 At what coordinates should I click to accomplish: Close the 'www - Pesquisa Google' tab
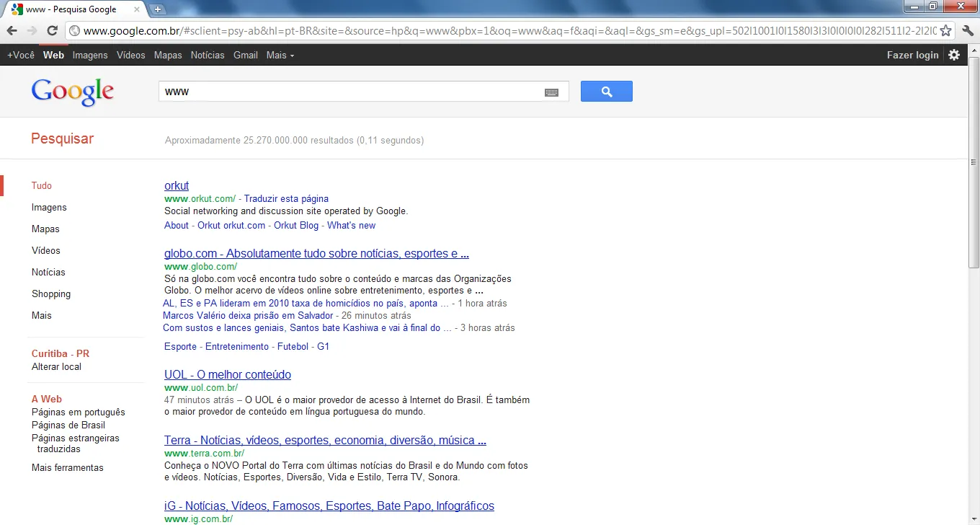(x=137, y=9)
